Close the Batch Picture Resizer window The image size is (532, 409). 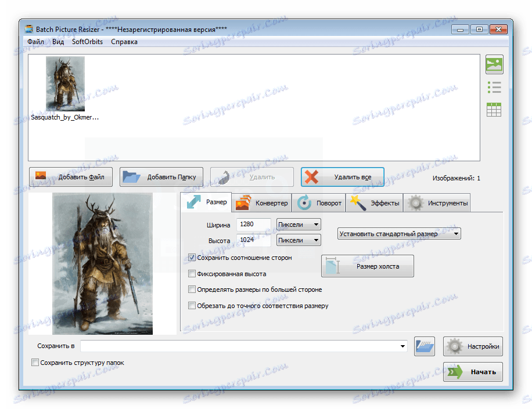tap(498, 30)
